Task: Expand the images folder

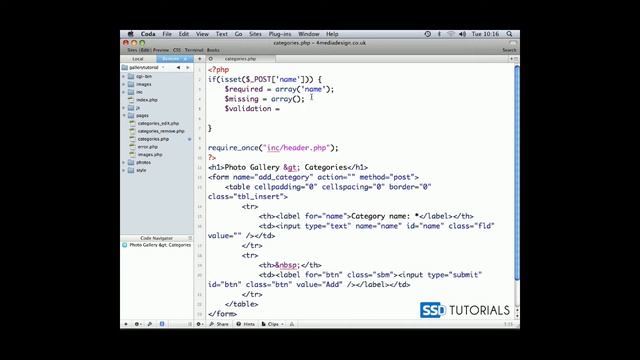Action: pos(124,84)
